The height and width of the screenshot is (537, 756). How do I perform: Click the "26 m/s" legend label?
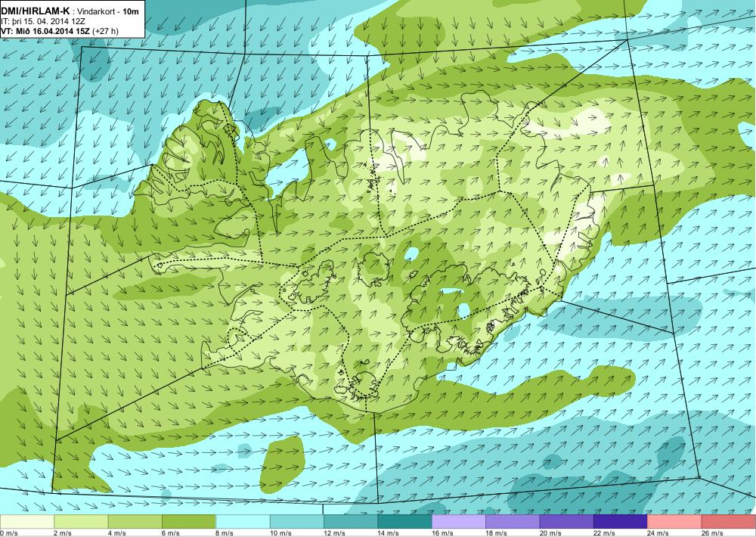click(x=713, y=533)
